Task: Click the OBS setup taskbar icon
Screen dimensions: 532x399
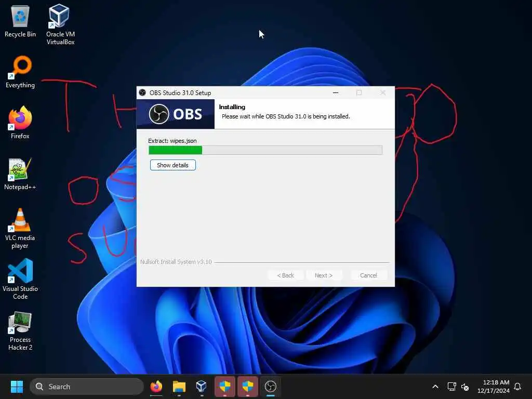Action: 270,387
